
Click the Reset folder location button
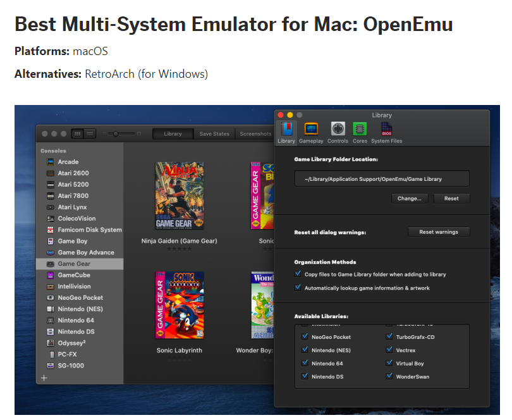451,199
